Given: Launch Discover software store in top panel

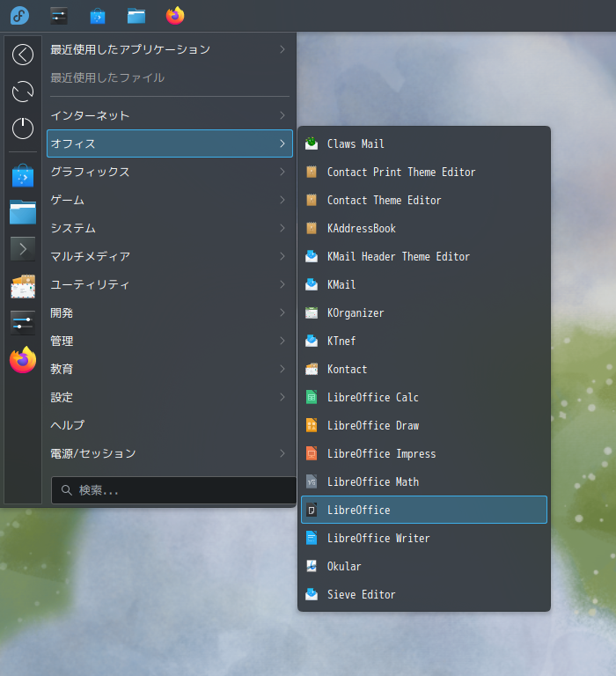Looking at the screenshot, I should [98, 17].
